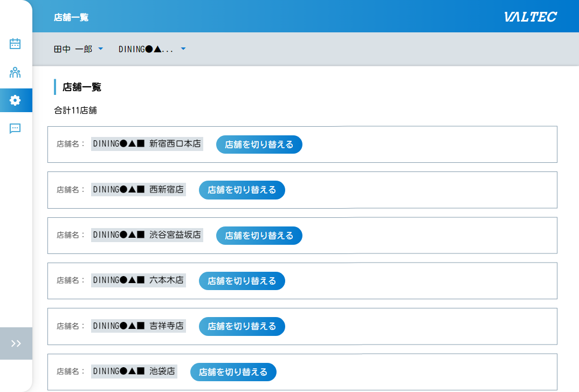Image resolution: width=579 pixels, height=392 pixels.
Task: Select the active gear item in the left rail
Action: [x=16, y=100]
